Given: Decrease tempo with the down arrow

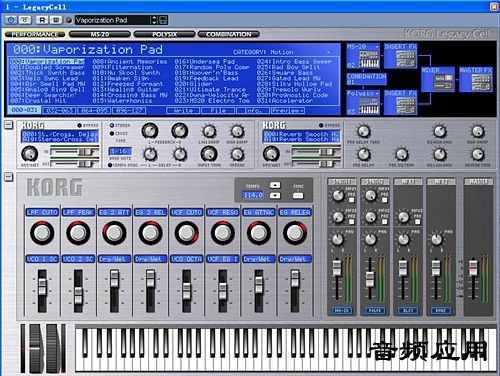Looking at the screenshot, I should [x=275, y=195].
